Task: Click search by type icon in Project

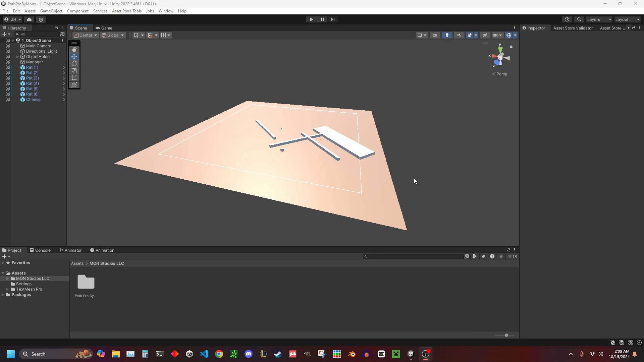Action: pyautogui.click(x=475, y=256)
